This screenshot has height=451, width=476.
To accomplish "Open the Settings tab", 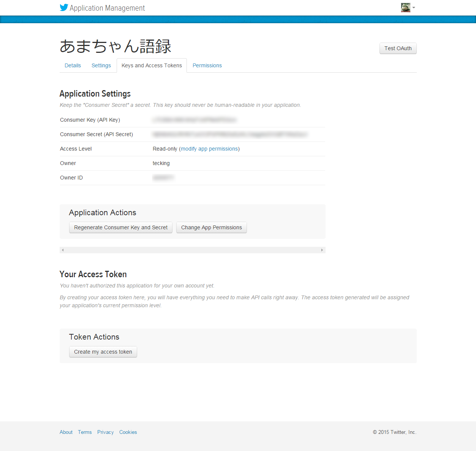I will pos(101,65).
